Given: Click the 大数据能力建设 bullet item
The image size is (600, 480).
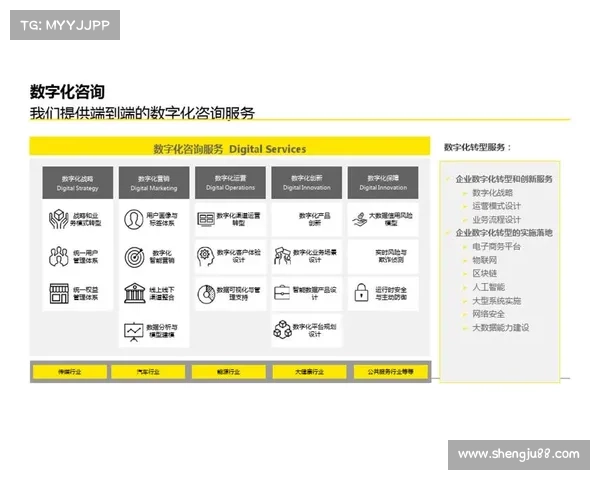Looking at the screenshot, I should (501, 328).
